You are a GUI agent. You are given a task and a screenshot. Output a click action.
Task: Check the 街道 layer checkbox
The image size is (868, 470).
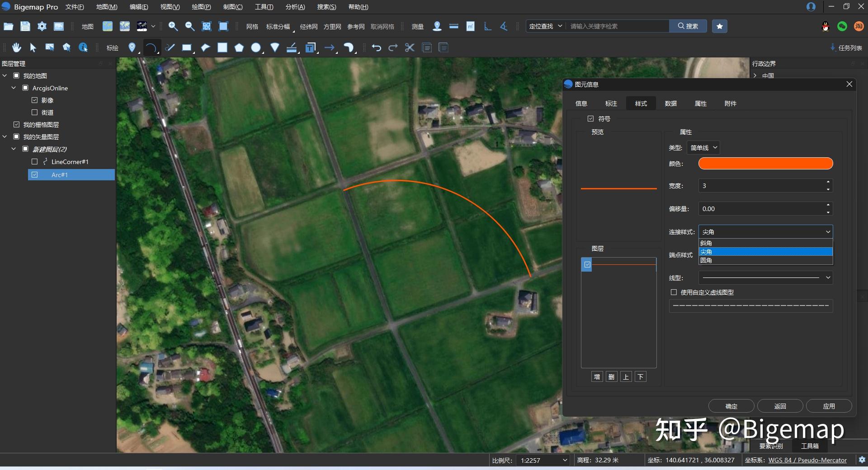[x=34, y=112]
